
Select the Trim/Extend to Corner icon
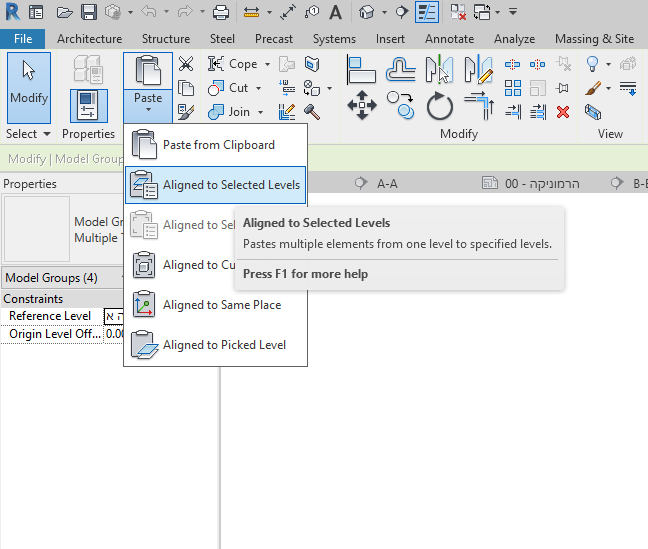click(479, 105)
